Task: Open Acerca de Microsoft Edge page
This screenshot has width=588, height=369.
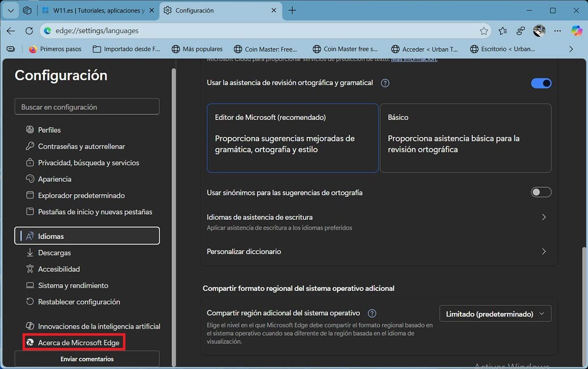Action: pos(78,343)
